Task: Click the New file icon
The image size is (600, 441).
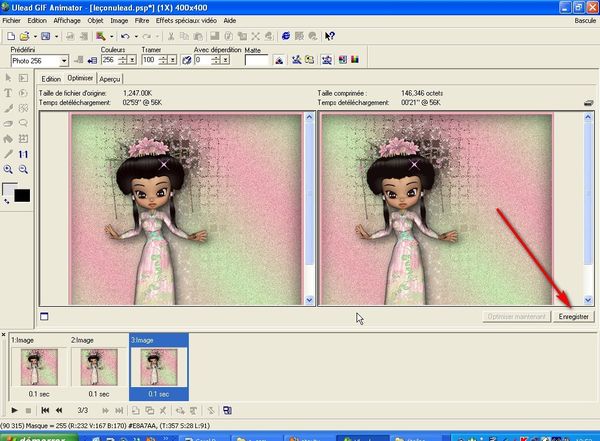Action: coord(11,36)
